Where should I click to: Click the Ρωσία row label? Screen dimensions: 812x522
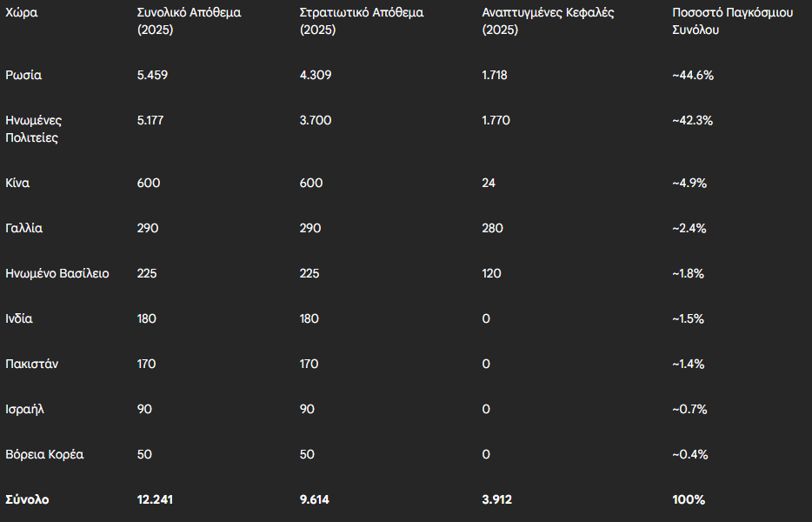[23, 75]
